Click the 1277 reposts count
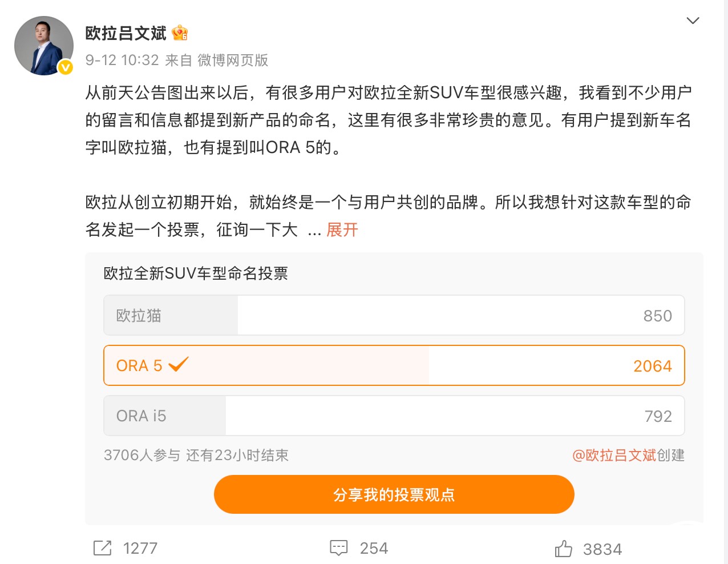 (x=140, y=548)
